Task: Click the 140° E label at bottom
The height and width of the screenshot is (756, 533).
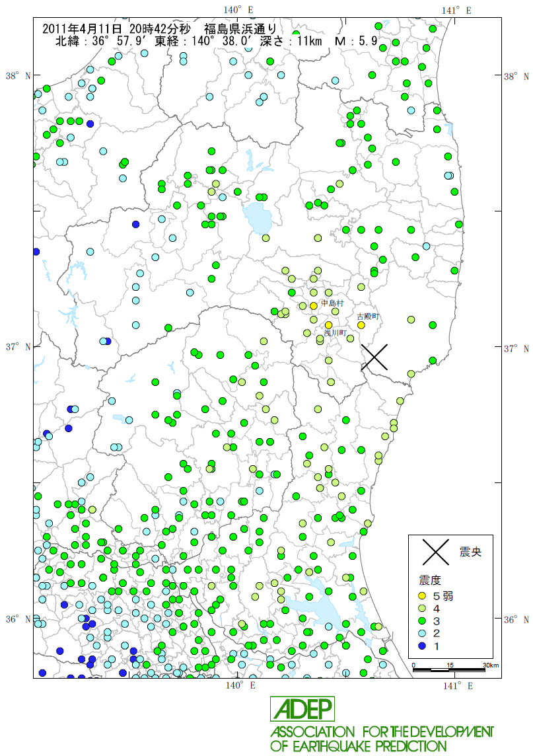Action: 240,685
